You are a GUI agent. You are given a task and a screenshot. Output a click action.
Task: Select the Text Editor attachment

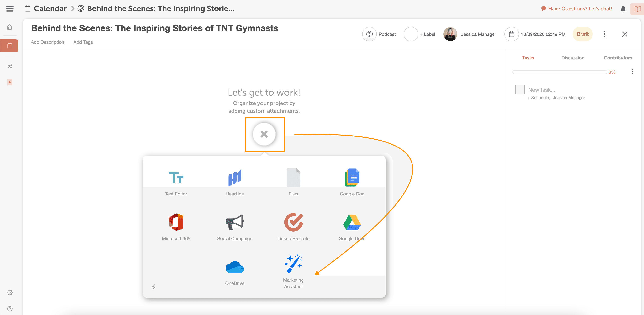176,178
